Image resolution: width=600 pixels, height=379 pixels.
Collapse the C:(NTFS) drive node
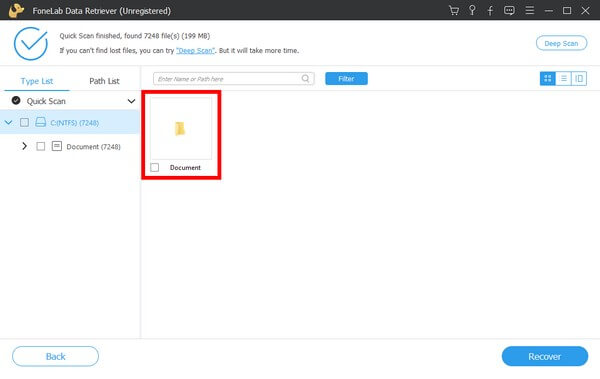point(8,123)
